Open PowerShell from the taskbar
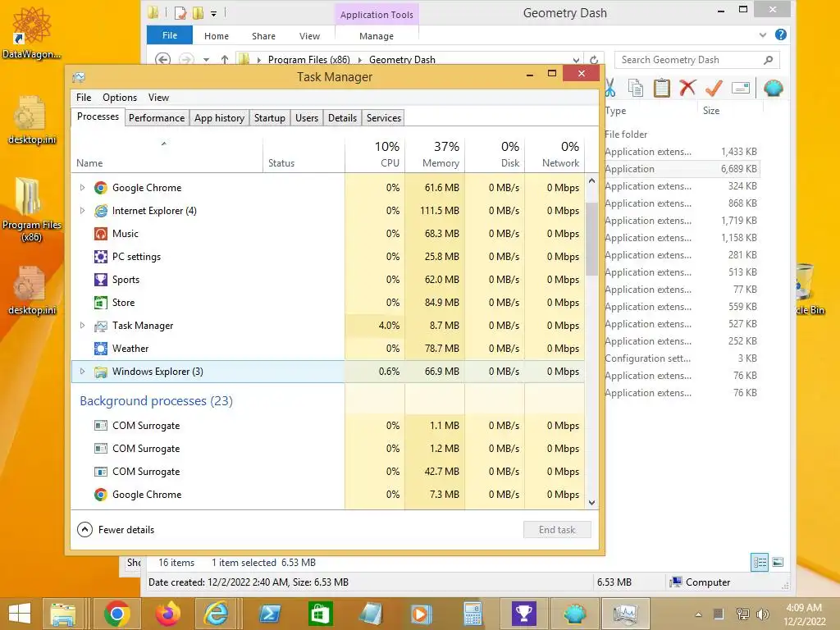The image size is (840, 630). click(269, 614)
